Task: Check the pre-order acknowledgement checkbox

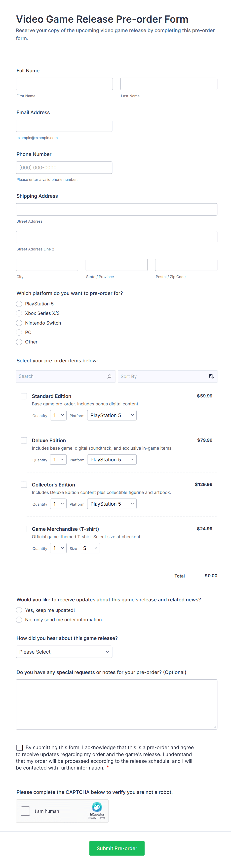Action: [20, 747]
